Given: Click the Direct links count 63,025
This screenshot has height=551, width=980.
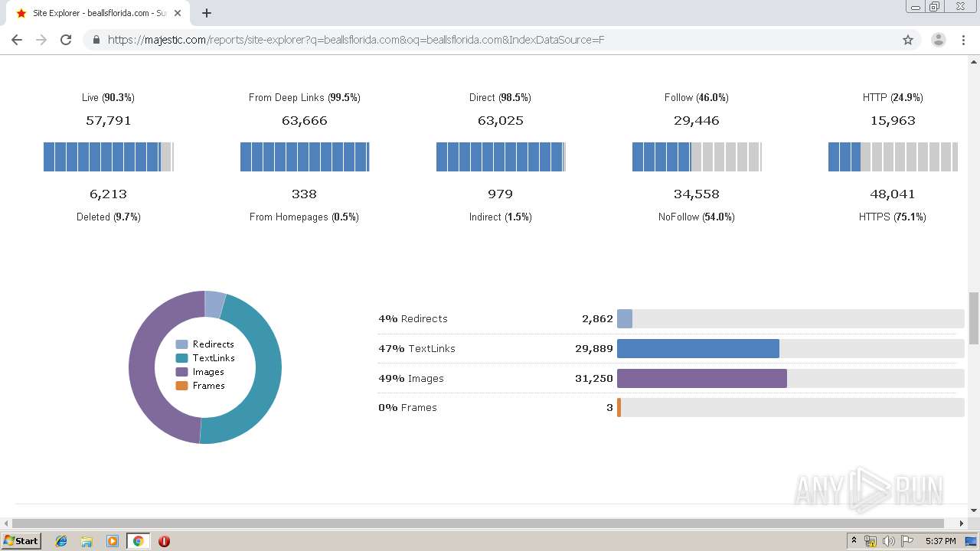Looking at the screenshot, I should [x=501, y=120].
